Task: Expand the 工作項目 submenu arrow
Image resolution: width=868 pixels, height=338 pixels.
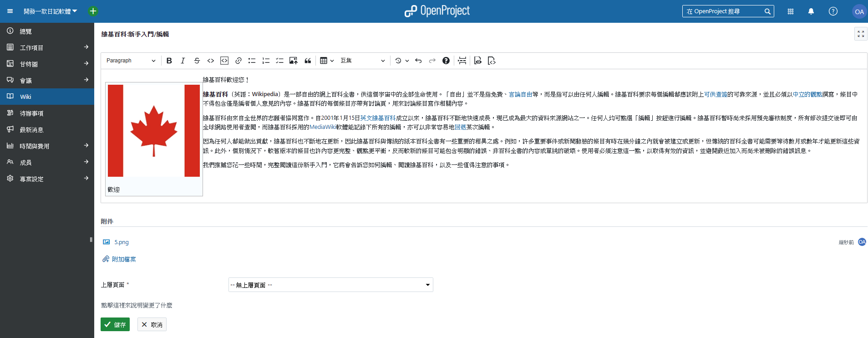Action: (86, 47)
